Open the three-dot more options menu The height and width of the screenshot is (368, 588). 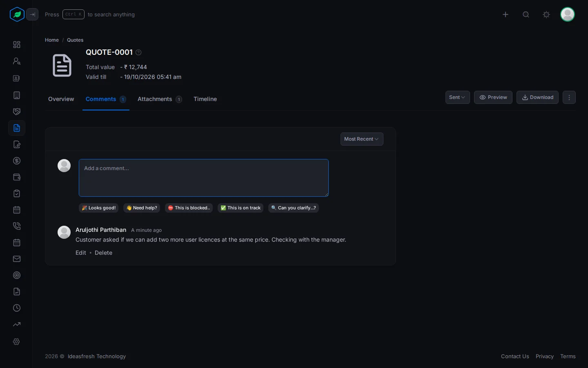(x=569, y=97)
